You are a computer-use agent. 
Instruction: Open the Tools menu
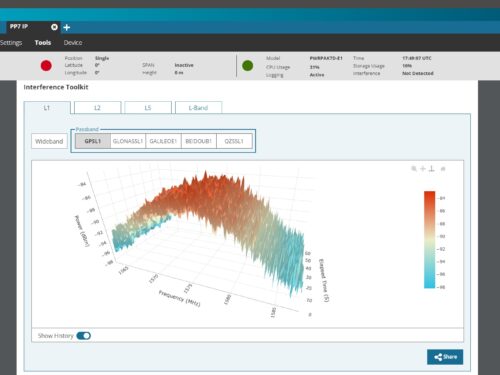click(x=43, y=43)
